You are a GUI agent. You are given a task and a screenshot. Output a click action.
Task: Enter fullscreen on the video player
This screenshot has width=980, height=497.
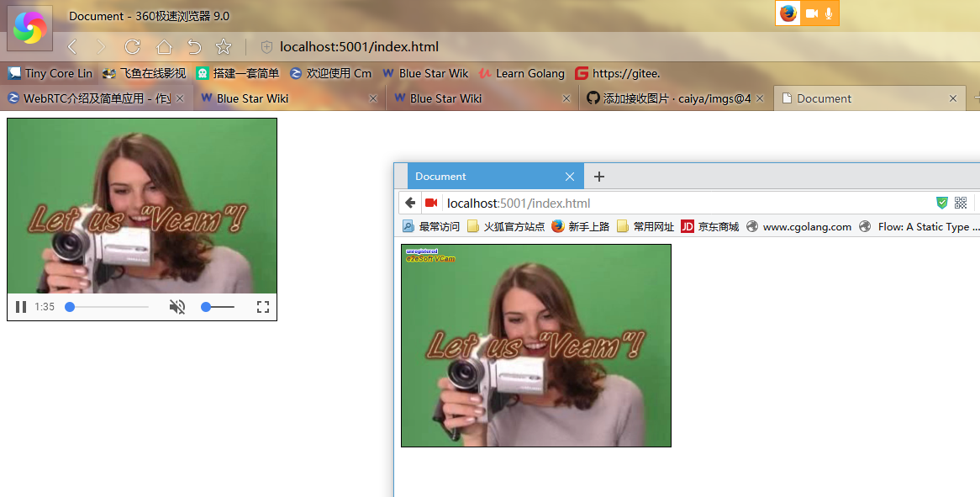point(263,307)
